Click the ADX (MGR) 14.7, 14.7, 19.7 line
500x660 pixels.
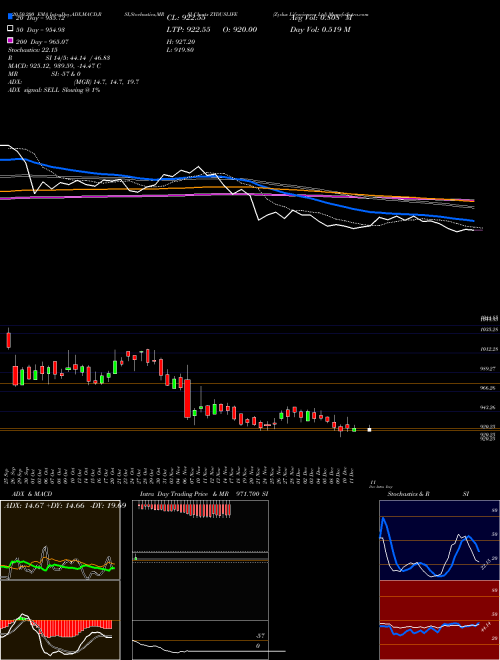pyautogui.click(x=74, y=82)
